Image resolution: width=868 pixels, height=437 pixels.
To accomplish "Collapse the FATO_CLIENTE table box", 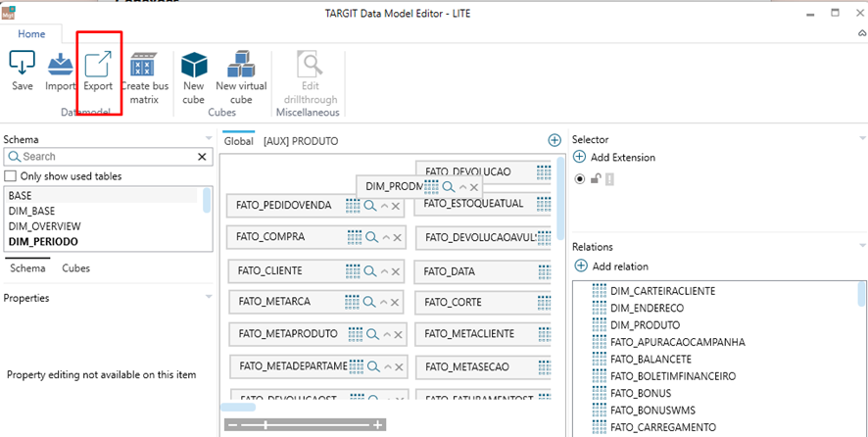I will (x=384, y=271).
